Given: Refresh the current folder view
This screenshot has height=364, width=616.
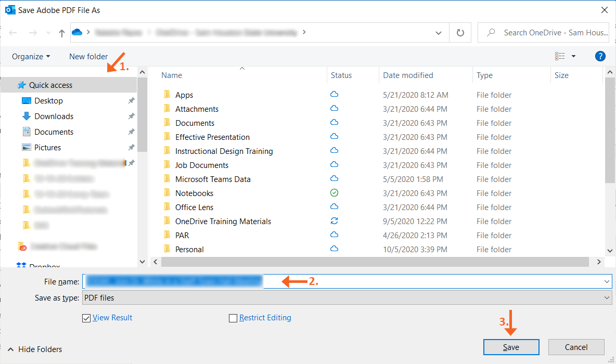Looking at the screenshot, I should [460, 32].
